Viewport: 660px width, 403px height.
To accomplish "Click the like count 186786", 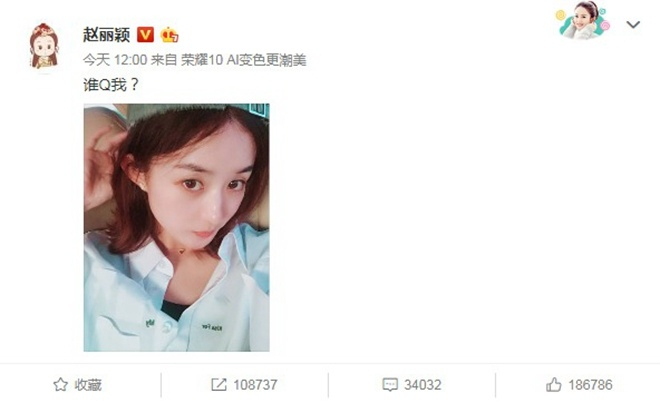I will [x=590, y=384].
